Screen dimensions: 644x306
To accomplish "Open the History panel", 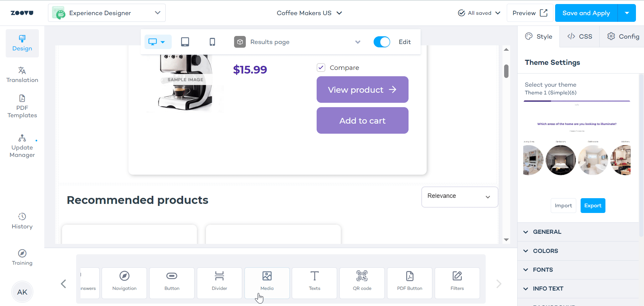I will [x=22, y=221].
